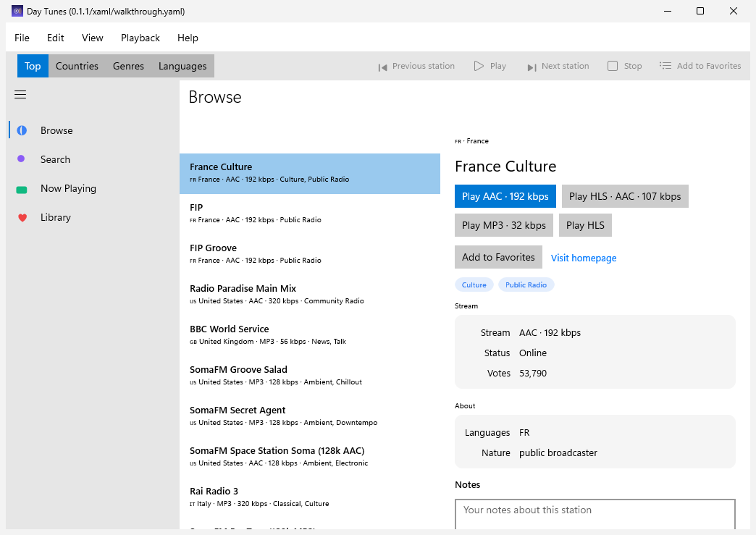
Task: Open the File menu
Action: pyautogui.click(x=22, y=38)
